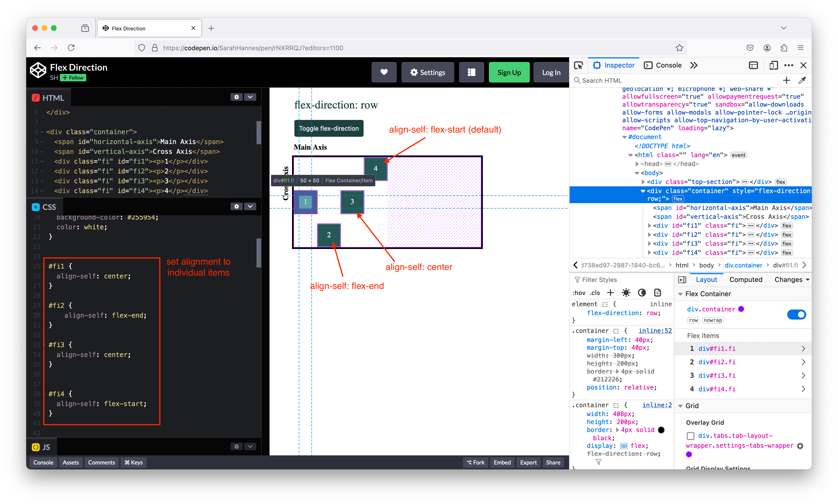Toggle flex badge on container element
This screenshot has height=504, width=838.
678,199
